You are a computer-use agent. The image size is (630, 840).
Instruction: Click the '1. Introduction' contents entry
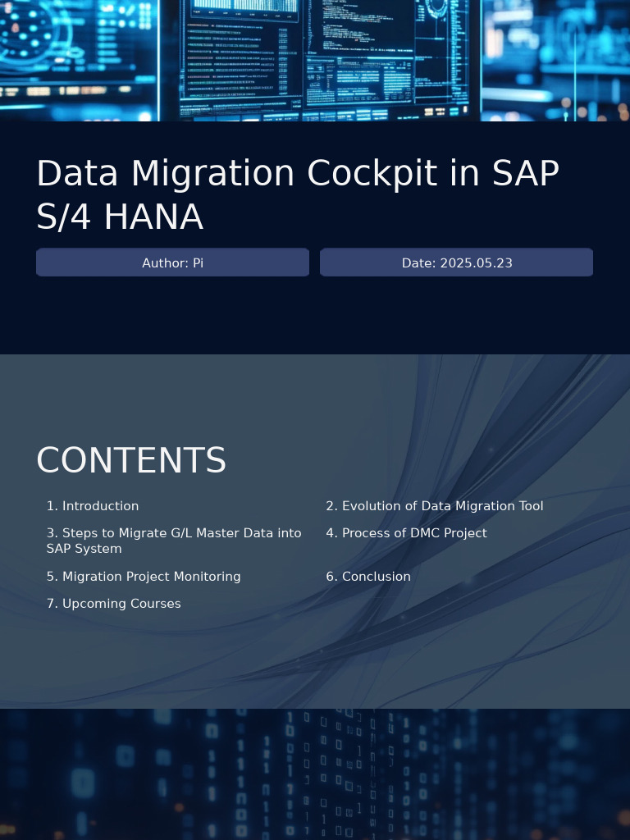point(93,506)
